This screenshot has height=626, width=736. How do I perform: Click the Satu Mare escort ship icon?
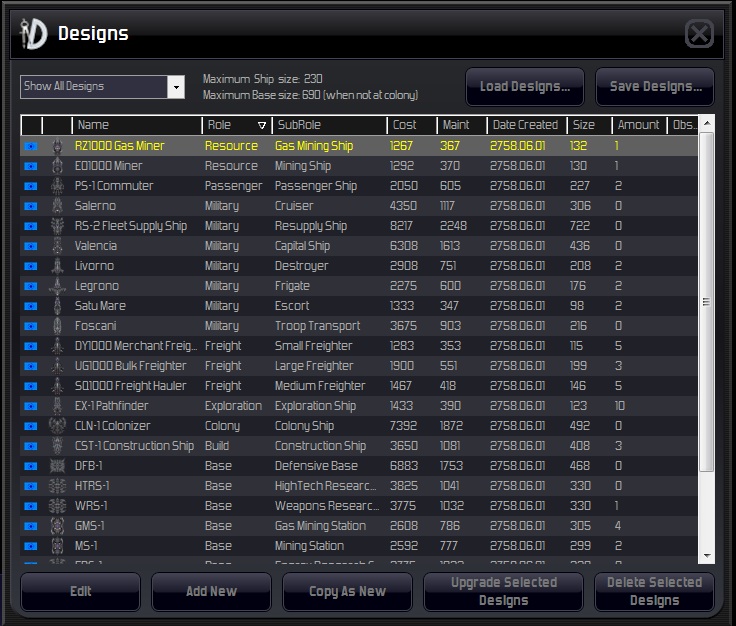point(57,306)
